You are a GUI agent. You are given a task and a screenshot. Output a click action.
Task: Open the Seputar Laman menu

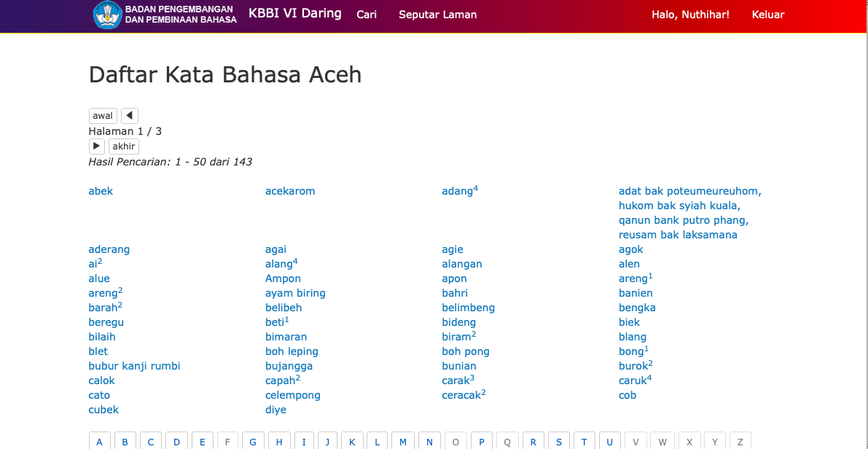pos(437,15)
